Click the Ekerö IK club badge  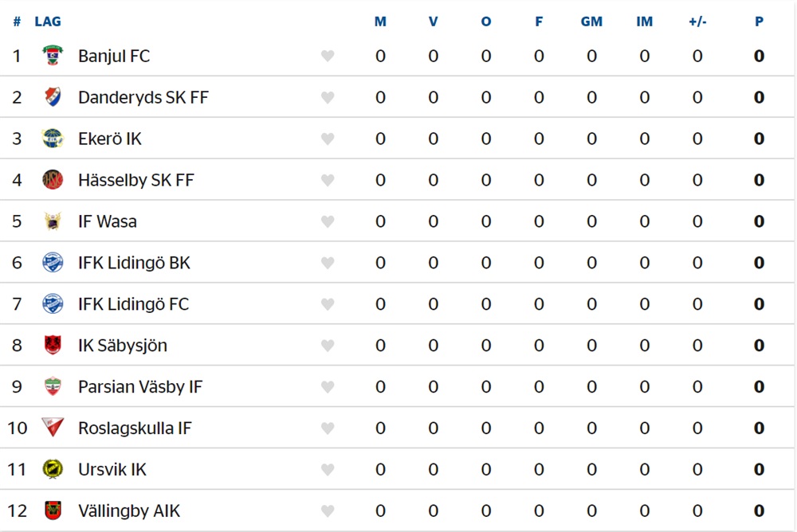53,139
